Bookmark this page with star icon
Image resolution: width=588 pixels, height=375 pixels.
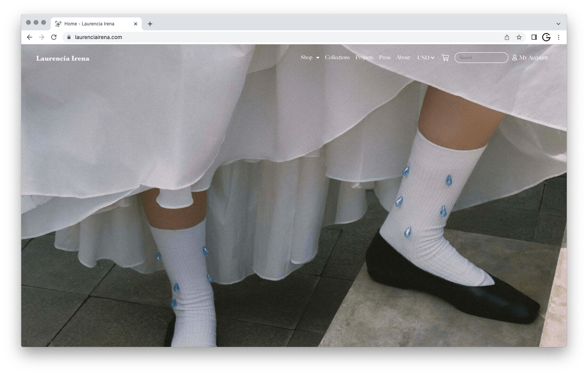pyautogui.click(x=519, y=37)
